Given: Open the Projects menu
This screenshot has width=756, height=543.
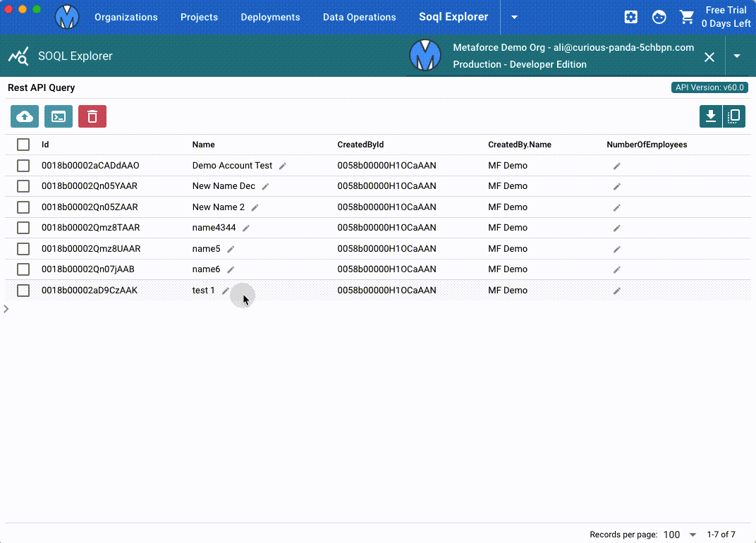Looking at the screenshot, I should point(199,17).
